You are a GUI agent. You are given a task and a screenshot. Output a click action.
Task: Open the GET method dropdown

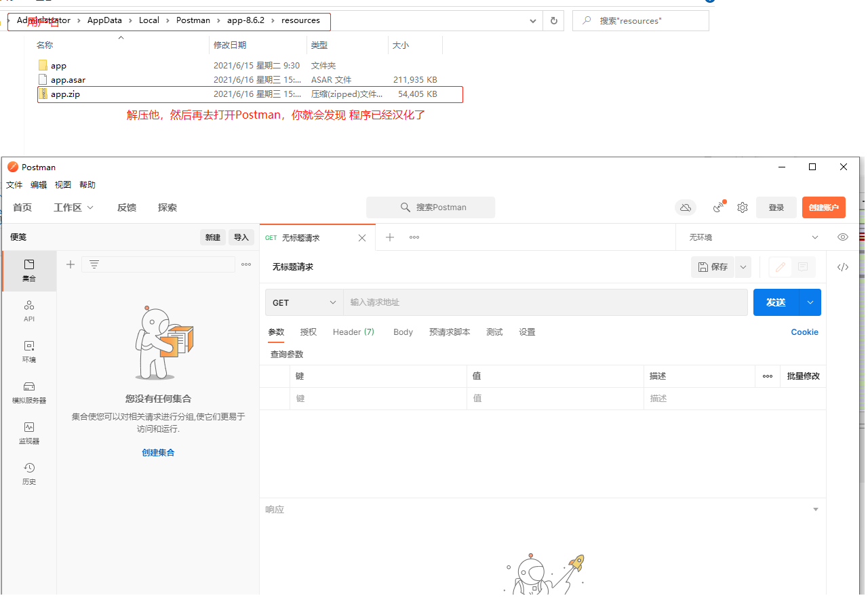click(304, 302)
